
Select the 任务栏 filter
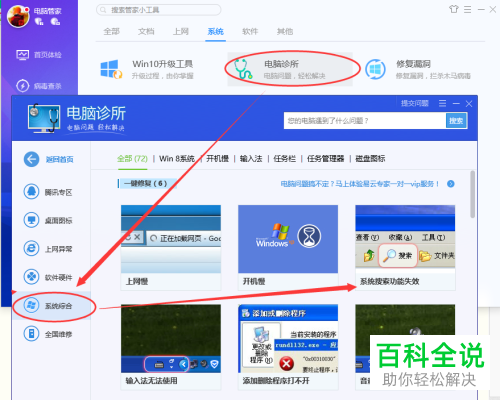pyautogui.click(x=284, y=159)
